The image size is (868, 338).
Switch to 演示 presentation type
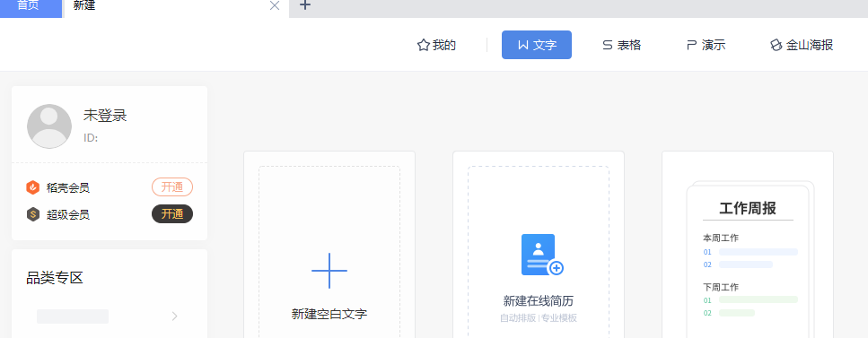click(706, 45)
